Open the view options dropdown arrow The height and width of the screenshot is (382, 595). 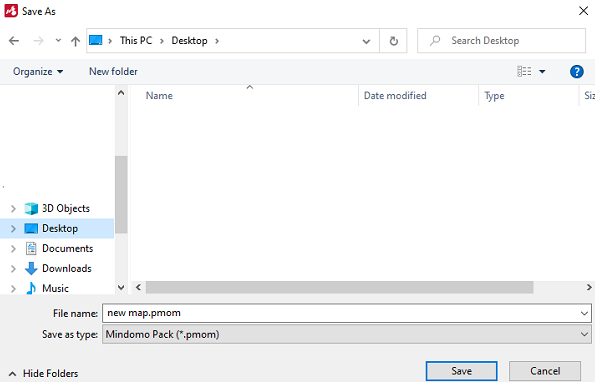(542, 71)
